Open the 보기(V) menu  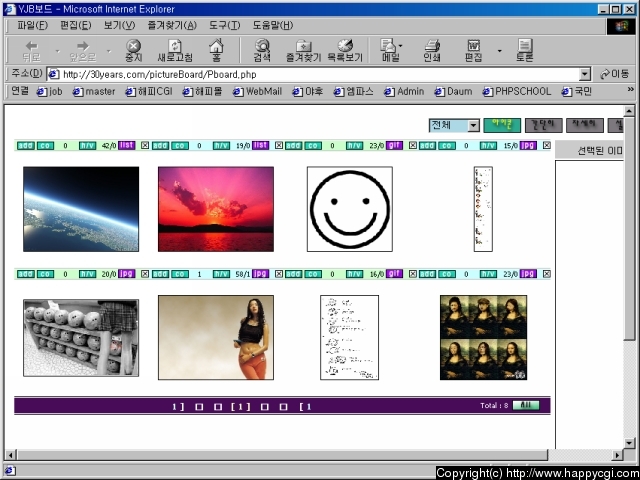[119, 25]
